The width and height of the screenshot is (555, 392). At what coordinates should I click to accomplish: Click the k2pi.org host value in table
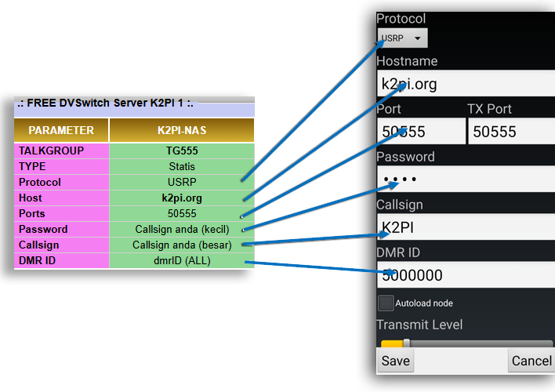coord(182,198)
